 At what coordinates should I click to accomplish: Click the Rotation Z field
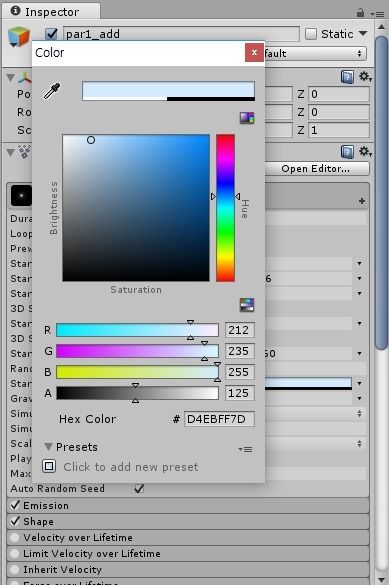[339, 112]
